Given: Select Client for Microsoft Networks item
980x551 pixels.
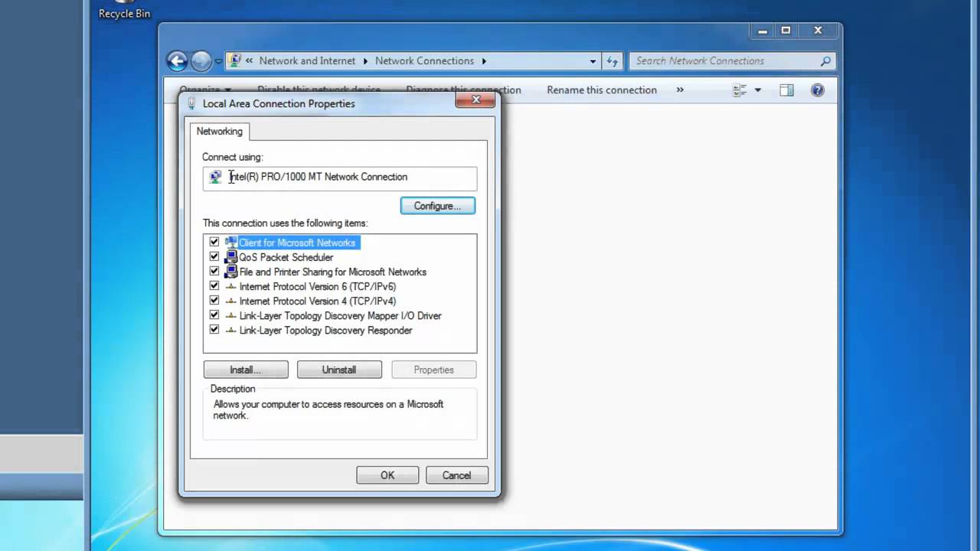Looking at the screenshot, I should [297, 243].
